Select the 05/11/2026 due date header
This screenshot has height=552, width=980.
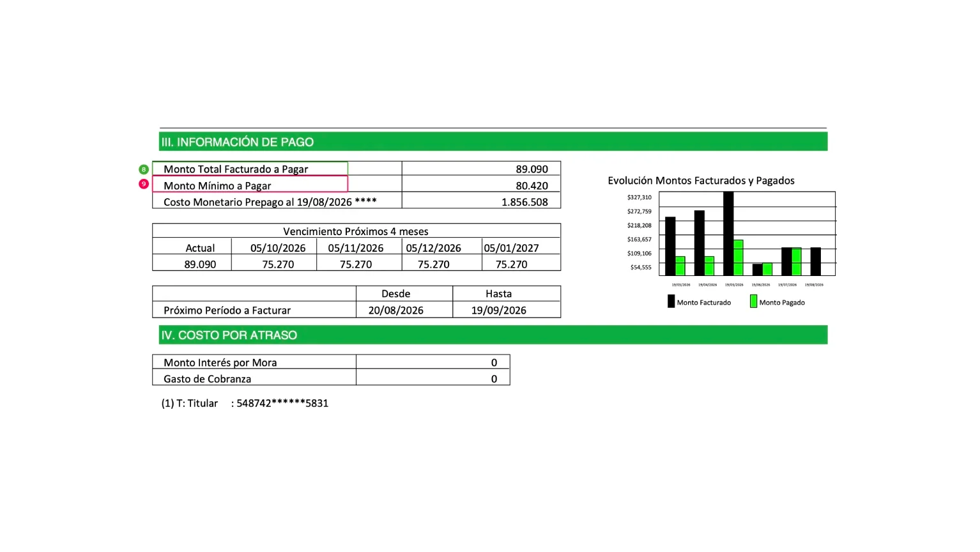click(x=356, y=248)
